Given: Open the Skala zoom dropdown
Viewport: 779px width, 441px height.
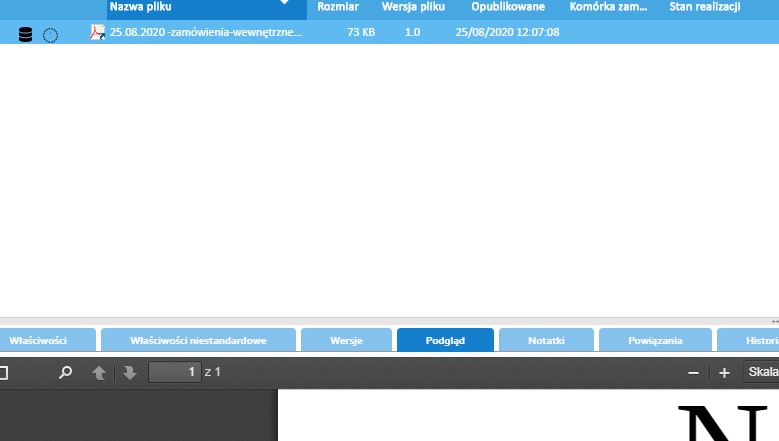Looking at the screenshot, I should [x=761, y=372].
